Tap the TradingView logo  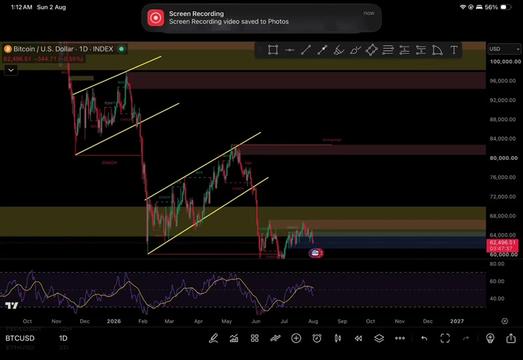coord(12,305)
